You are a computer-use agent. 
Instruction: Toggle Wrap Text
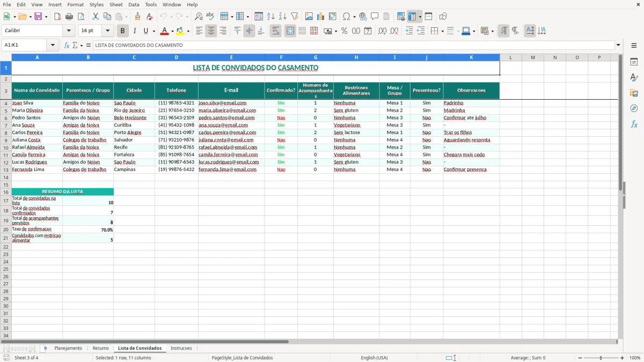[275, 31]
